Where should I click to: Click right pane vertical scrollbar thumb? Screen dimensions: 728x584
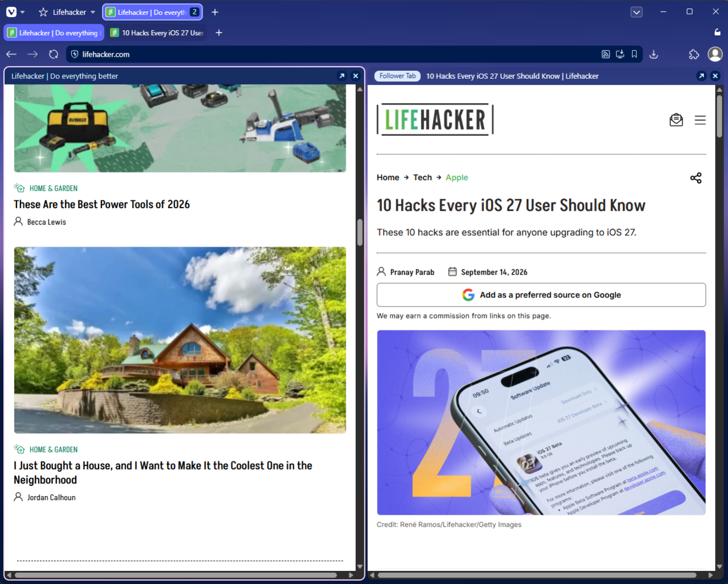click(x=719, y=116)
